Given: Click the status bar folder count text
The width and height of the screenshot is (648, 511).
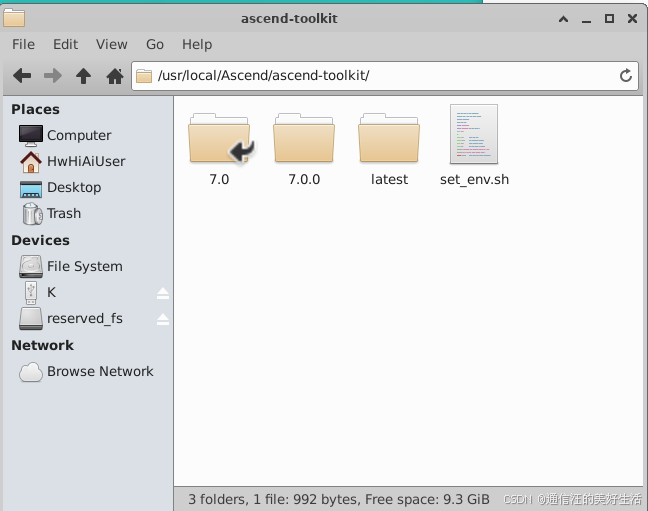Looking at the screenshot, I should pyautogui.click(x=339, y=499).
